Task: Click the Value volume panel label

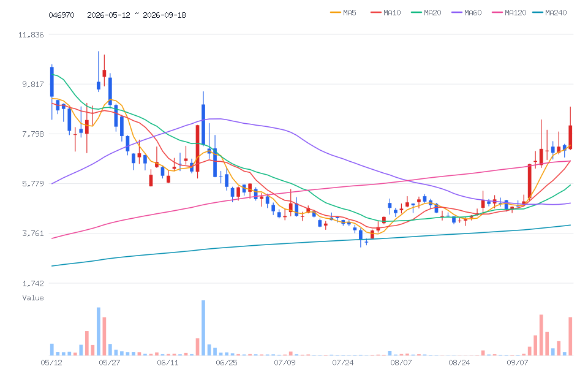Action: coord(33,298)
